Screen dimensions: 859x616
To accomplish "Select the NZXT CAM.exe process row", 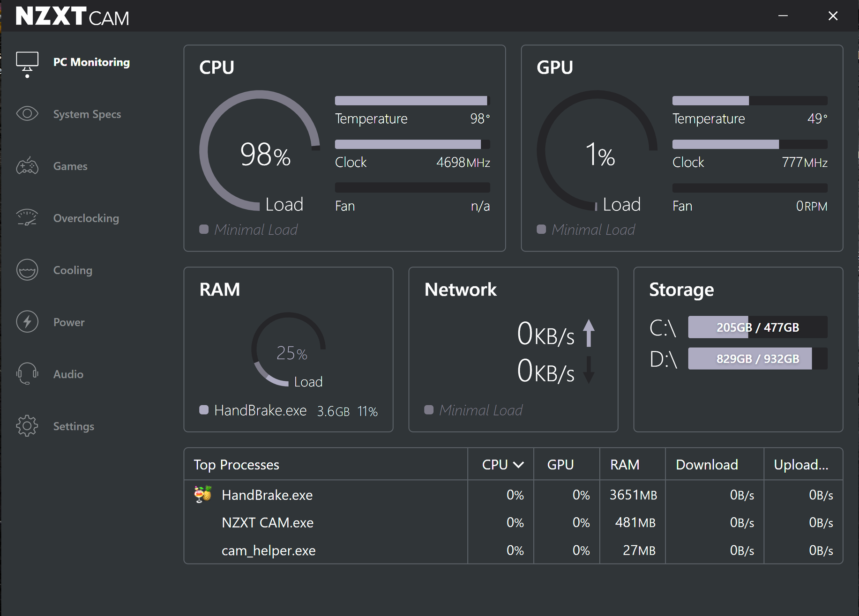I will [514, 522].
